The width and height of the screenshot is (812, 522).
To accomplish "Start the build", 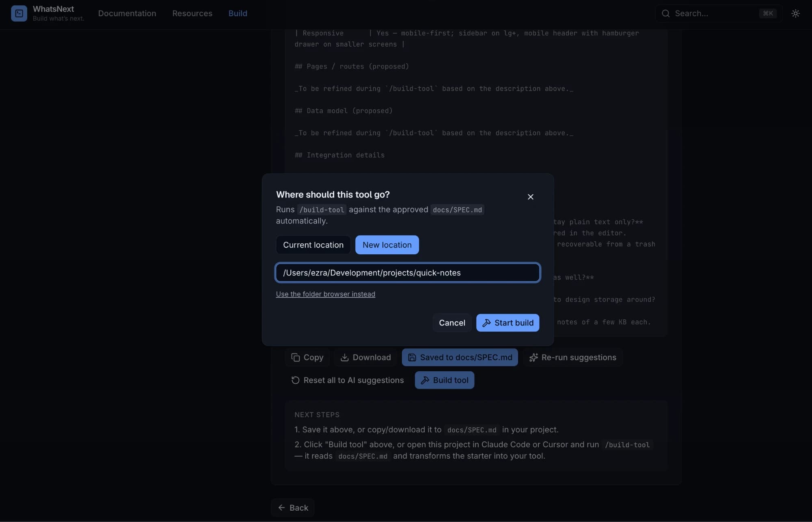I will coord(508,323).
